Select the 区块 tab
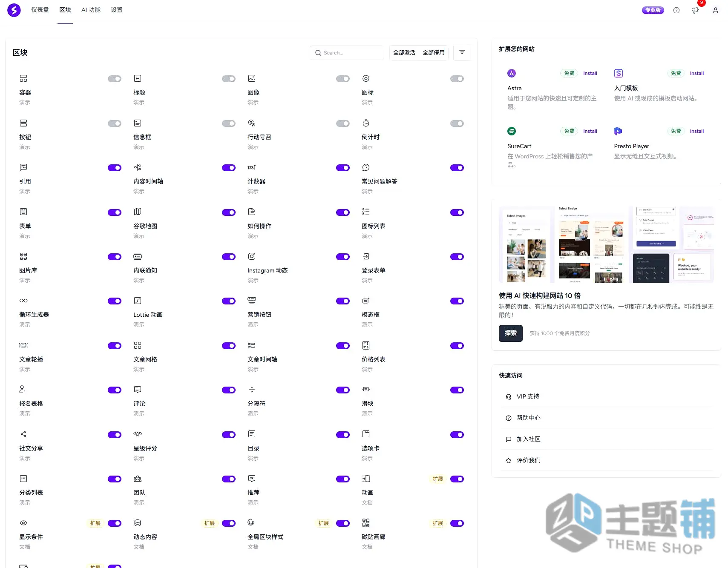Image resolution: width=728 pixels, height=568 pixels. pos(65,10)
